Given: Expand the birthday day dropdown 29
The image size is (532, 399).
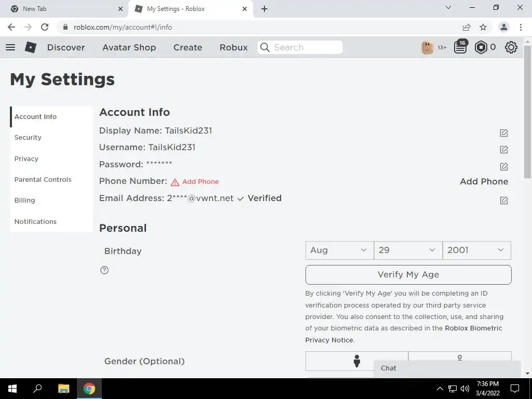Looking at the screenshot, I should pos(408,250).
